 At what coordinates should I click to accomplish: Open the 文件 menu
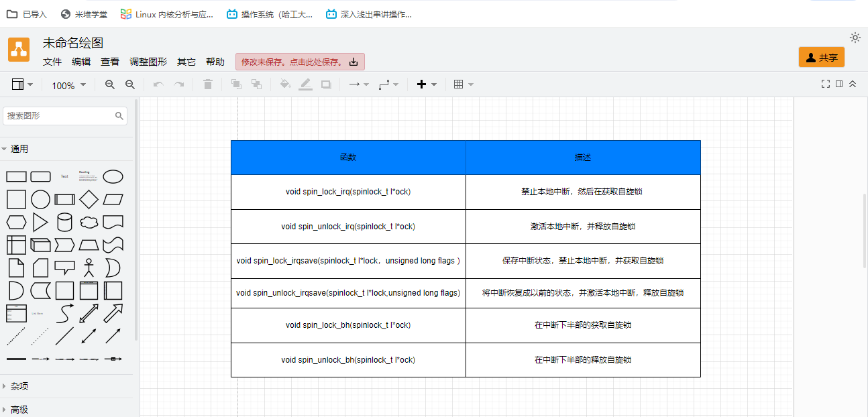click(x=52, y=61)
